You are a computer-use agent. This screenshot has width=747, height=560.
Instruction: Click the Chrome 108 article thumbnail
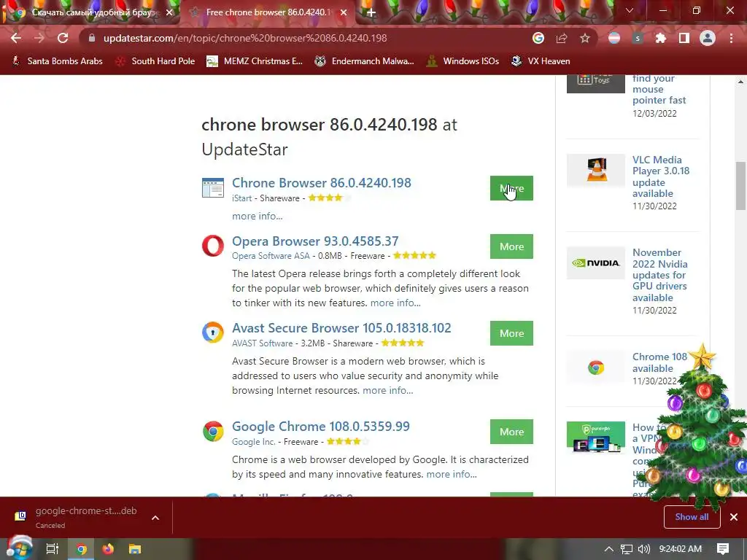pos(596,367)
